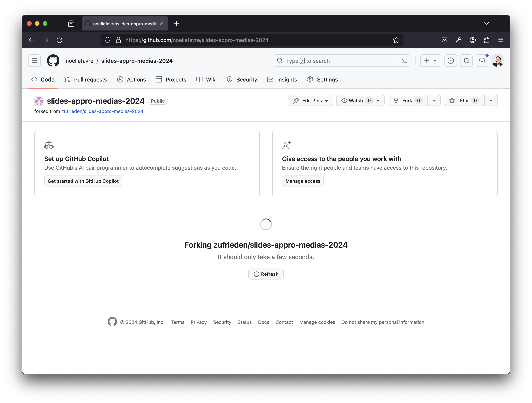
Task: Expand the fork options dropdown arrow
Action: pyautogui.click(x=434, y=101)
